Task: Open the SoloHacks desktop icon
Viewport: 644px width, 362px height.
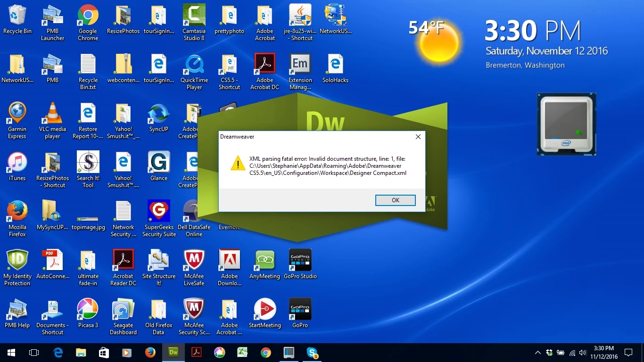Action: coord(335,69)
